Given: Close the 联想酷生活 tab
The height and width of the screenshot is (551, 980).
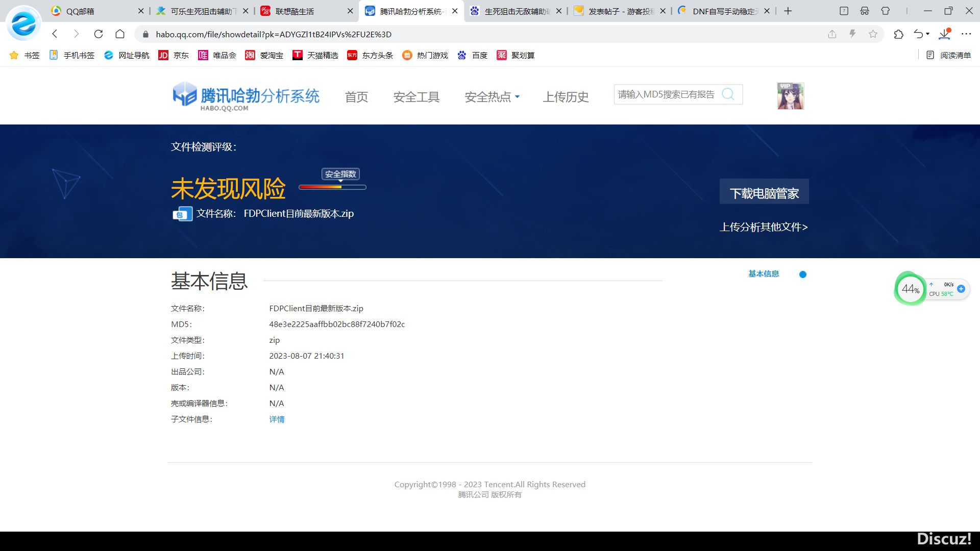Looking at the screenshot, I should 350,11.
